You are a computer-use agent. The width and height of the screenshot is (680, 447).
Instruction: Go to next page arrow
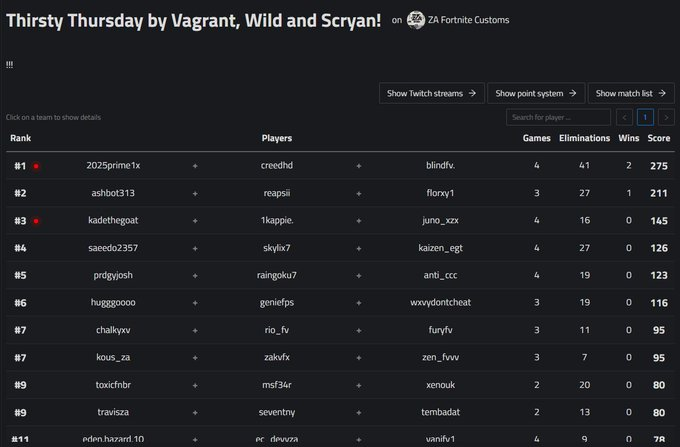(666, 117)
